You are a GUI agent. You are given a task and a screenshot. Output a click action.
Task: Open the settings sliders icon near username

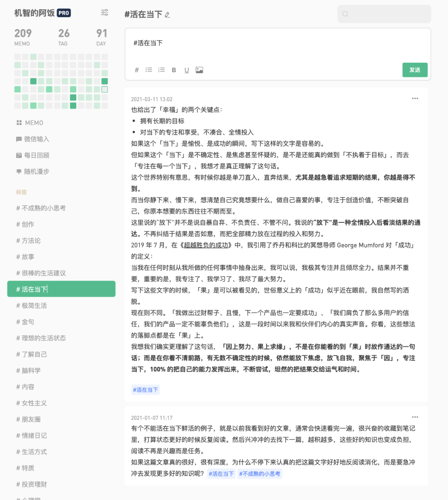(105, 12)
